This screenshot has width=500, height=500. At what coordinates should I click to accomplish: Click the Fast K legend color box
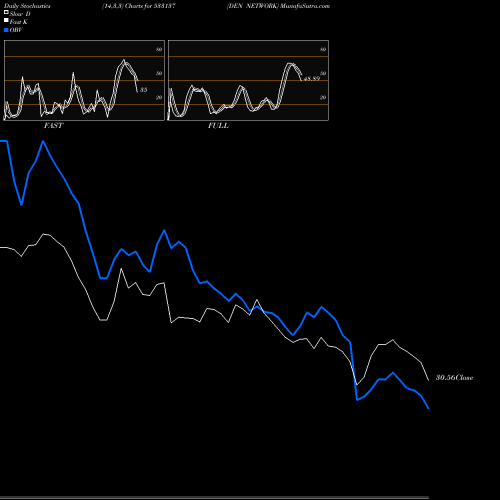(x=6, y=20)
